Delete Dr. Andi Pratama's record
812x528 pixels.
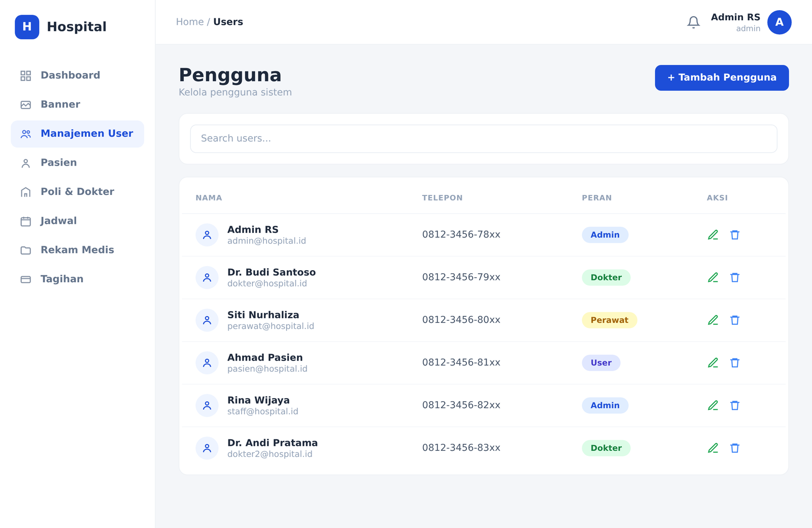click(735, 448)
